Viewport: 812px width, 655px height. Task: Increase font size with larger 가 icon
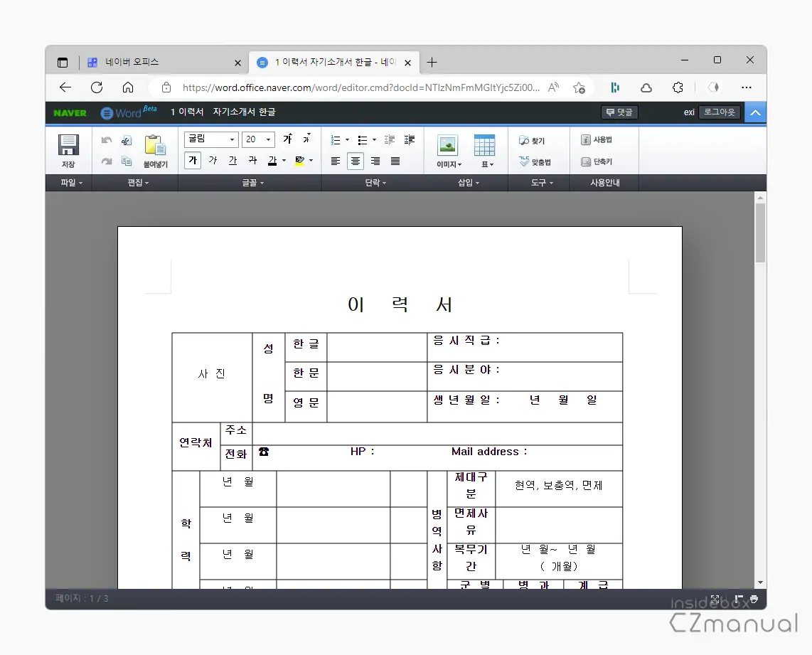click(288, 139)
